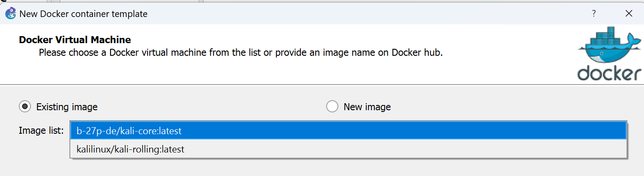Click the GNS3 chameleon icon in title bar
The width and height of the screenshot is (644, 176).
coord(11,14)
